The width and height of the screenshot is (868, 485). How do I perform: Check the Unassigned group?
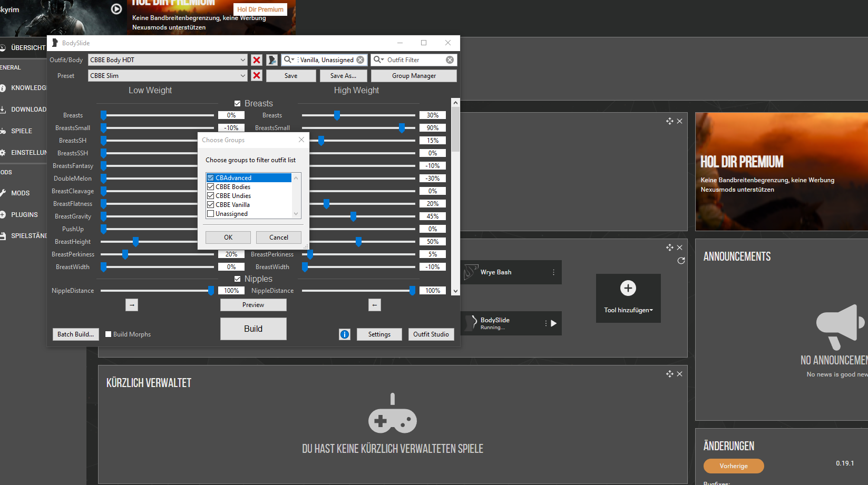click(211, 214)
